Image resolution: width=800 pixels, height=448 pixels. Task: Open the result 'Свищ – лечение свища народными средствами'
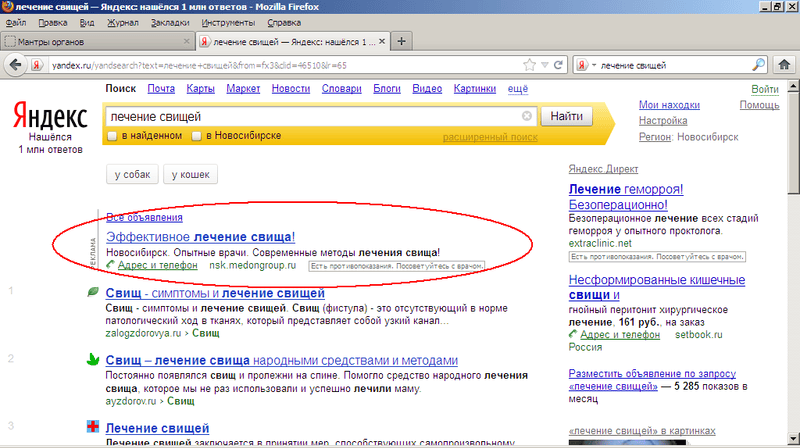point(282,360)
